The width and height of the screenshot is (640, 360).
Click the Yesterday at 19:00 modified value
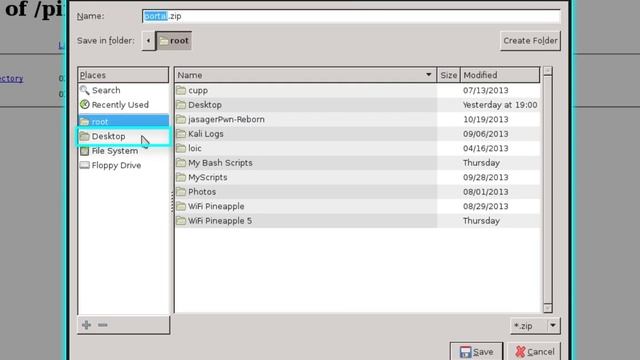pyautogui.click(x=500, y=104)
